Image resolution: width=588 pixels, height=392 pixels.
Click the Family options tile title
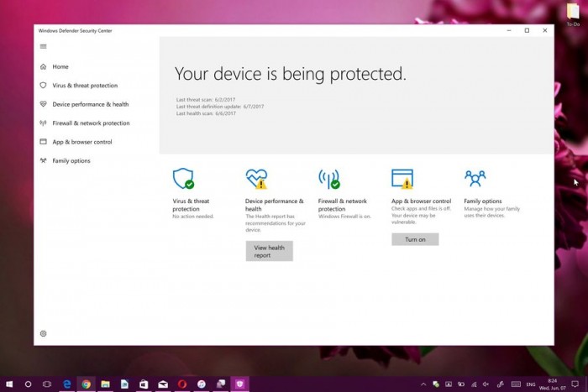click(483, 201)
